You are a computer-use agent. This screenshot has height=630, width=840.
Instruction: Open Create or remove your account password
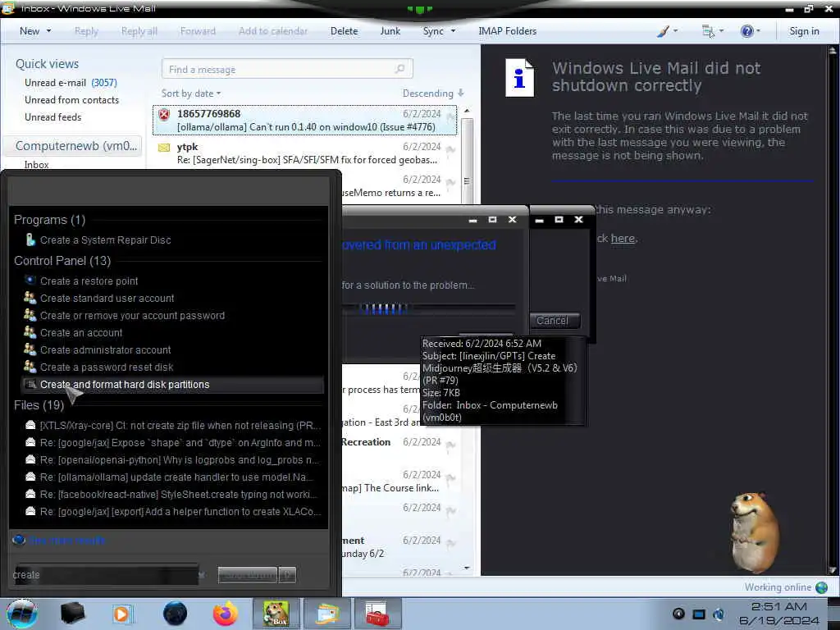(x=132, y=316)
